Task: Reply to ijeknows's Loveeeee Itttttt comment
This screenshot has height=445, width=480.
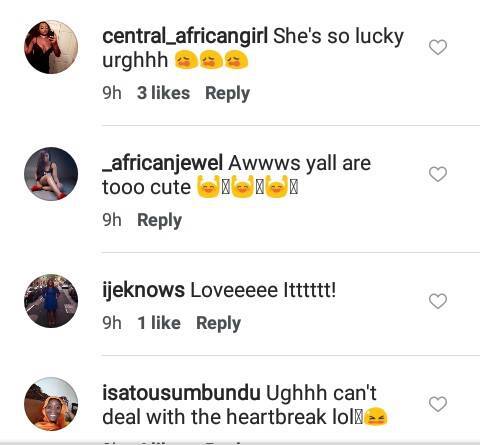Action: coord(218,323)
